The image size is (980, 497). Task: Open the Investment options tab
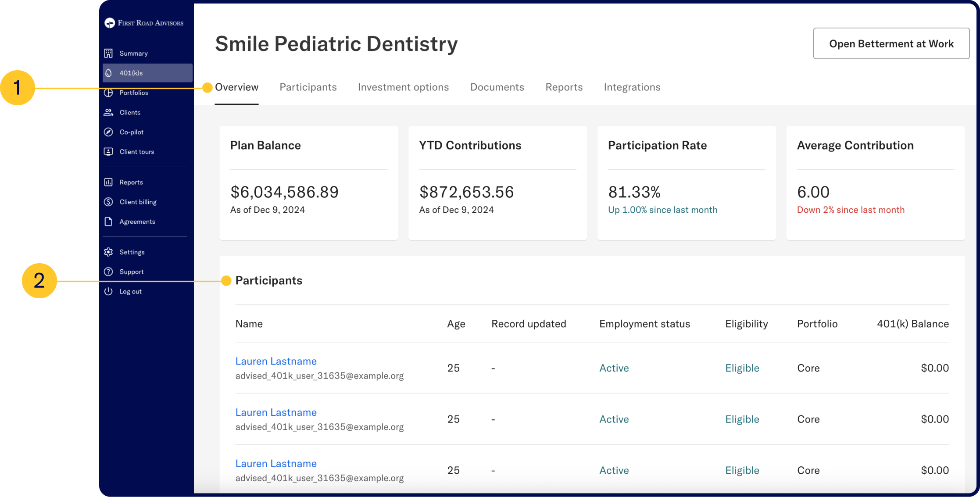(403, 87)
